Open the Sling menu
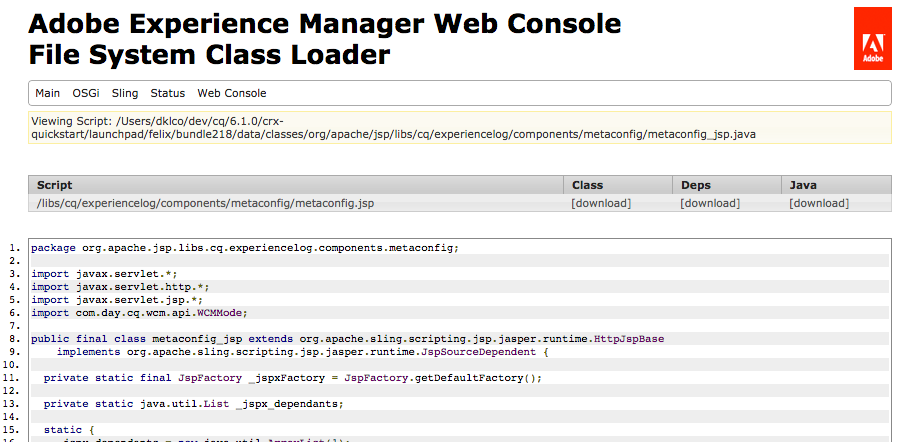903x442 pixels. 125,93
